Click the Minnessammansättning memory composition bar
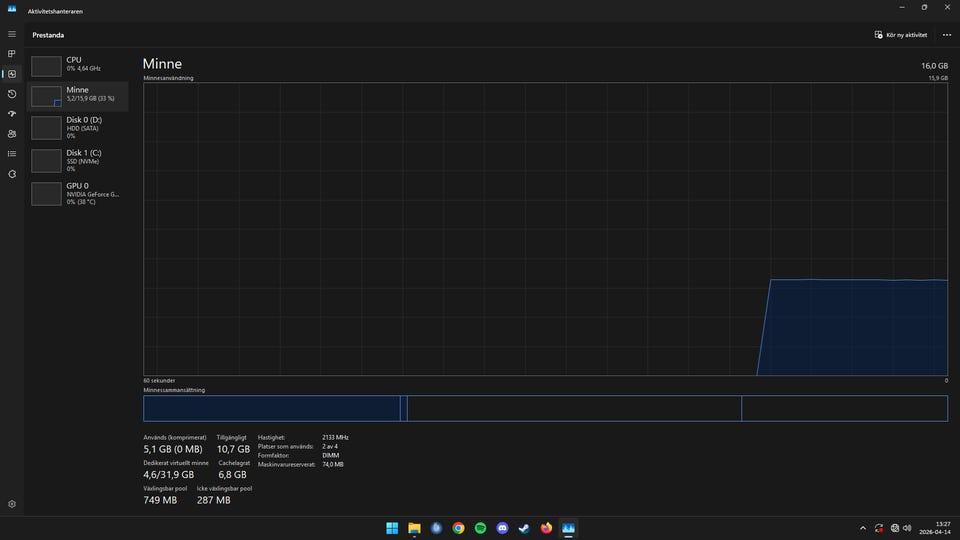This screenshot has width=960, height=540. pos(545,408)
